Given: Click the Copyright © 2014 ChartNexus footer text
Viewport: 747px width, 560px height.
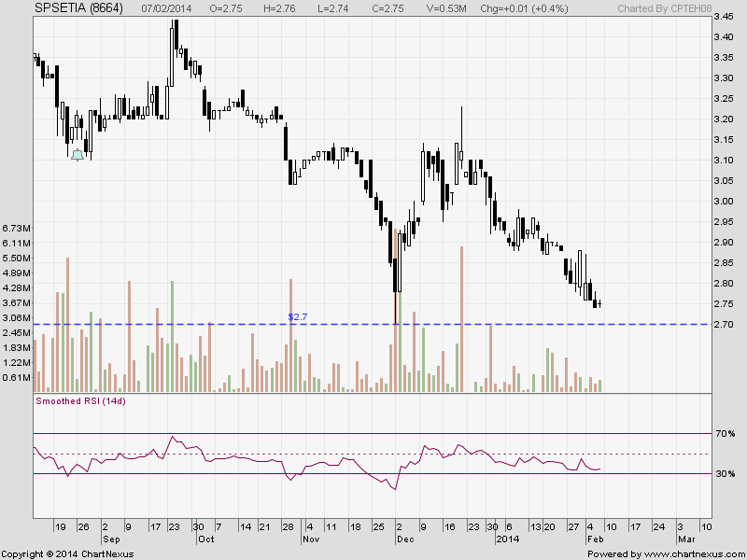Looking at the screenshot, I should tap(68, 554).
